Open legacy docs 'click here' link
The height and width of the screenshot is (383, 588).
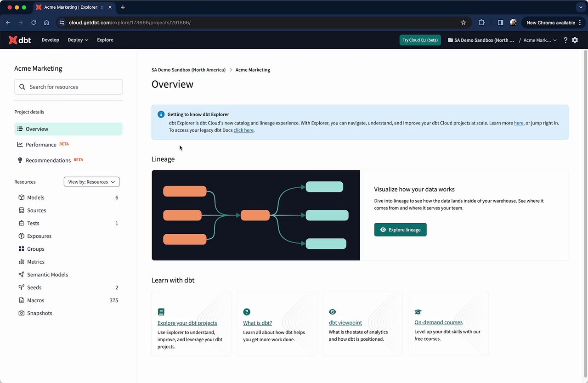coord(243,130)
